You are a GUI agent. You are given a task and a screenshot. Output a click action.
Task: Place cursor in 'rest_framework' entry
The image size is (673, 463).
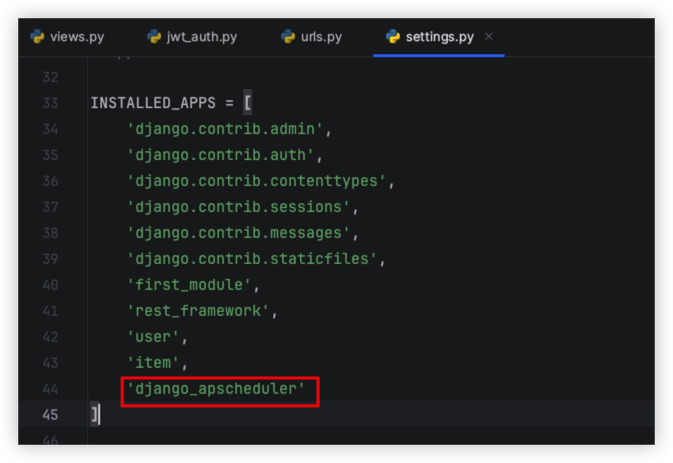197,311
